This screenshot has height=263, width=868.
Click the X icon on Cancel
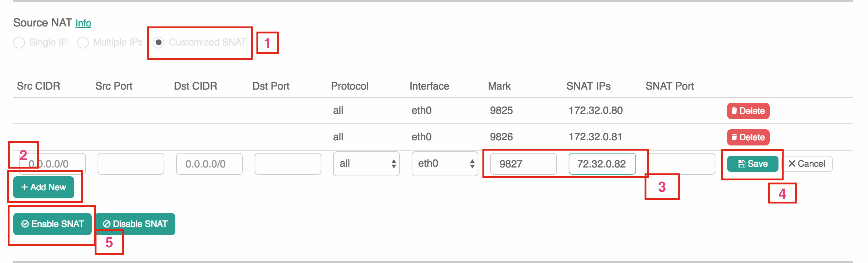pos(792,164)
